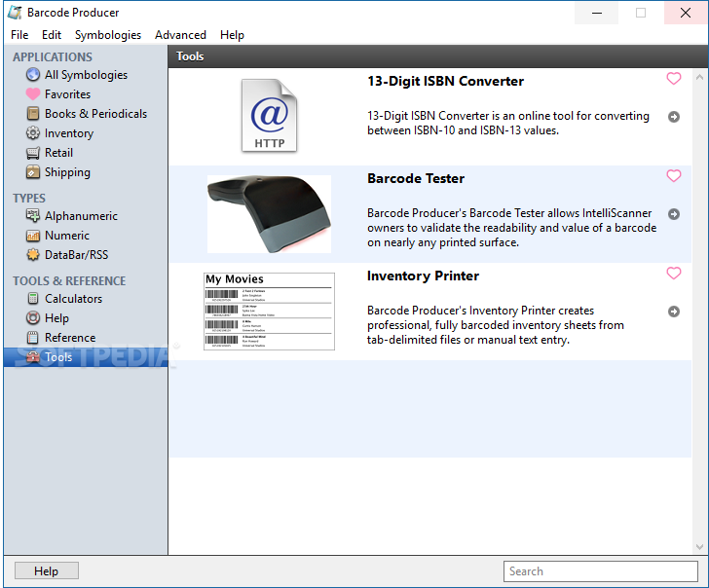This screenshot has width=709, height=588.
Task: Select Retail label in the sidebar
Action: point(58,153)
